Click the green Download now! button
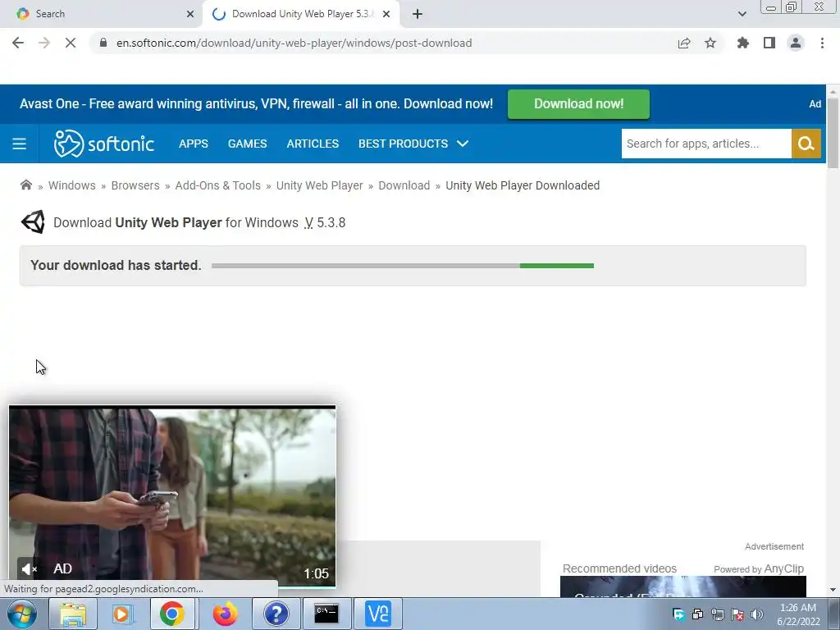This screenshot has width=840, height=630. click(578, 104)
